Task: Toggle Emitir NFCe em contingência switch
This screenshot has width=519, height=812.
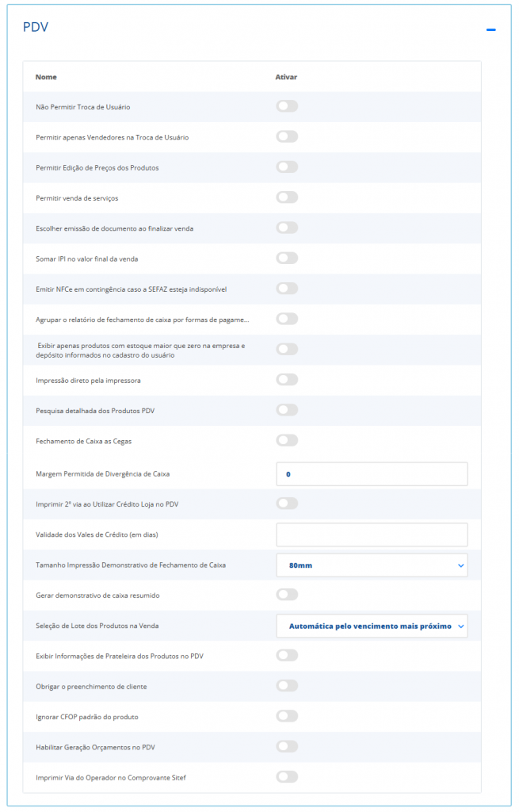Action: (287, 289)
